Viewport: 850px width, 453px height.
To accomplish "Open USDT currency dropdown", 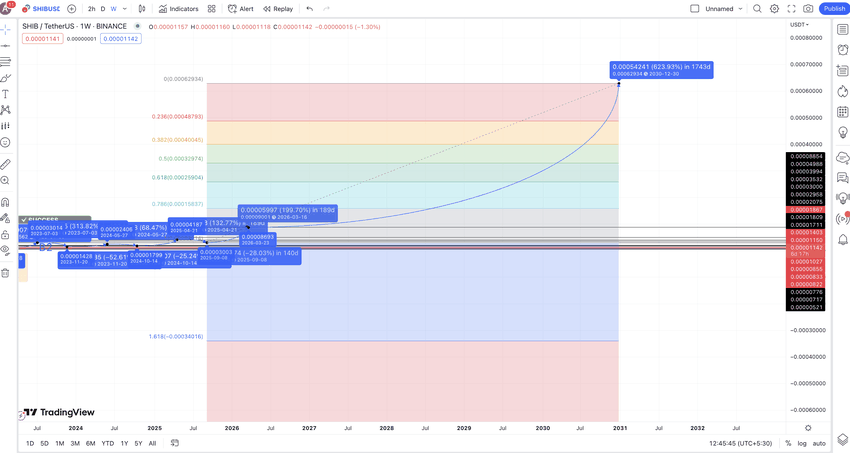I will [799, 25].
